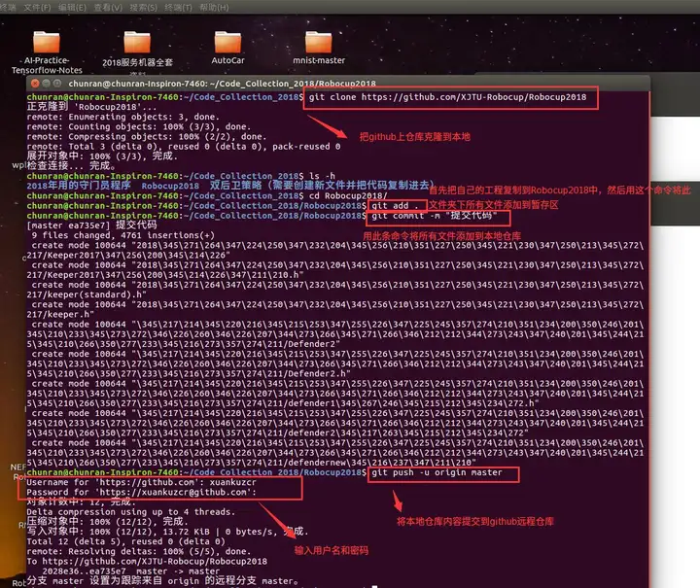
Task: Click the line remote: Total 3 (delta 0)
Action: [x=184, y=147]
